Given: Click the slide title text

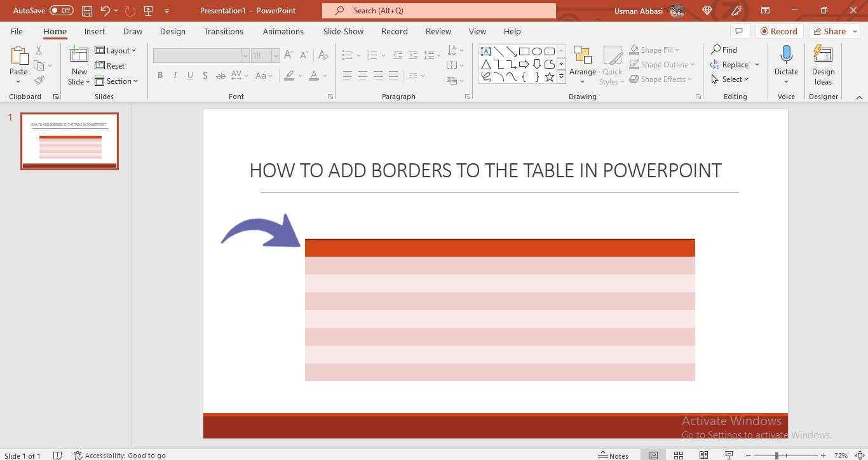Looking at the screenshot, I should pyautogui.click(x=485, y=170).
